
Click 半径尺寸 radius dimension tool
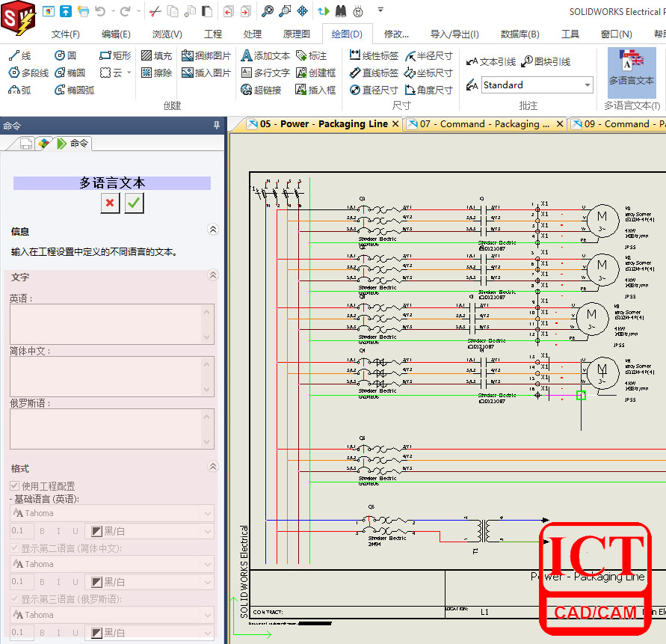[x=428, y=55]
